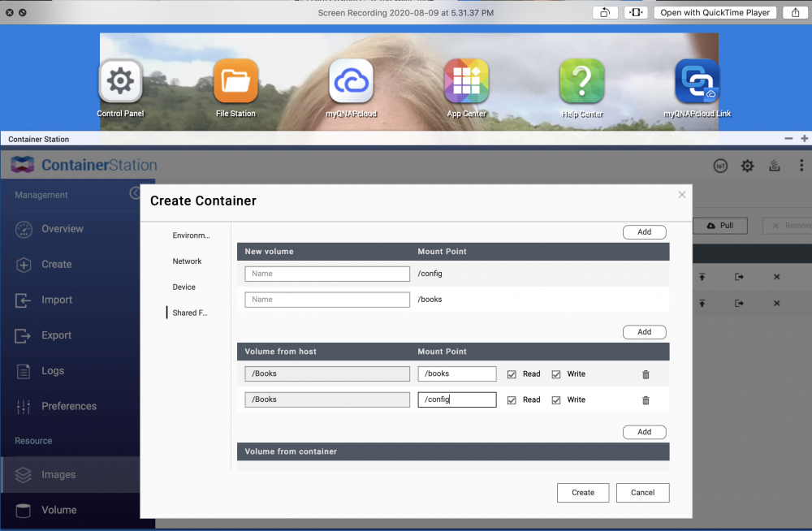Select the Network settings tab
This screenshot has width=812, height=531.
(x=187, y=261)
